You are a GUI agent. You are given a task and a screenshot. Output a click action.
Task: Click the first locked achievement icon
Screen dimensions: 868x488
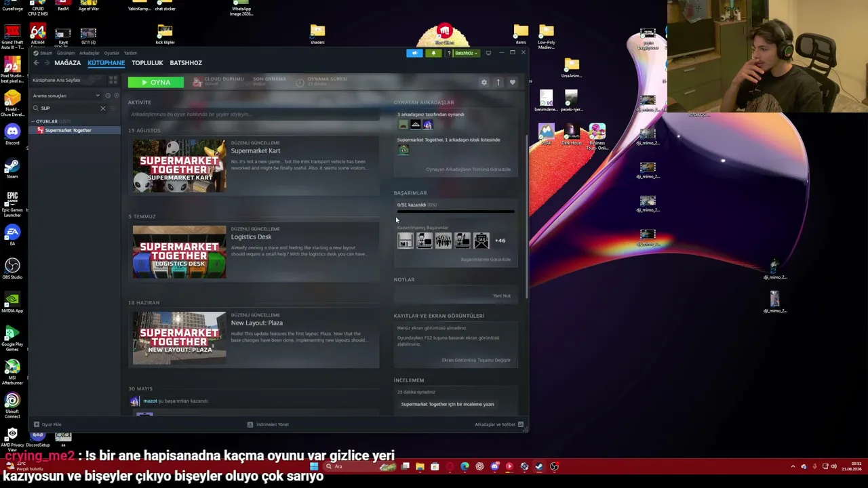[405, 241]
